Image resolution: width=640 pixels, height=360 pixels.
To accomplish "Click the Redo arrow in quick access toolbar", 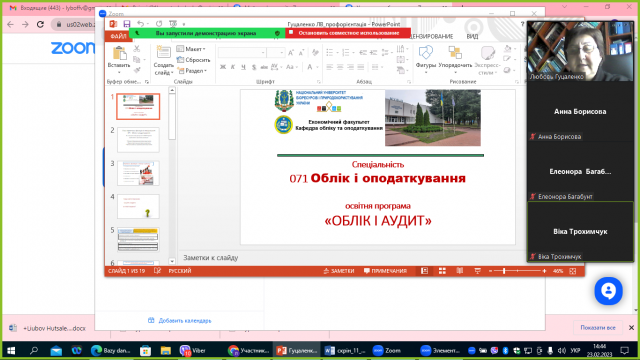I will click(x=159, y=24).
